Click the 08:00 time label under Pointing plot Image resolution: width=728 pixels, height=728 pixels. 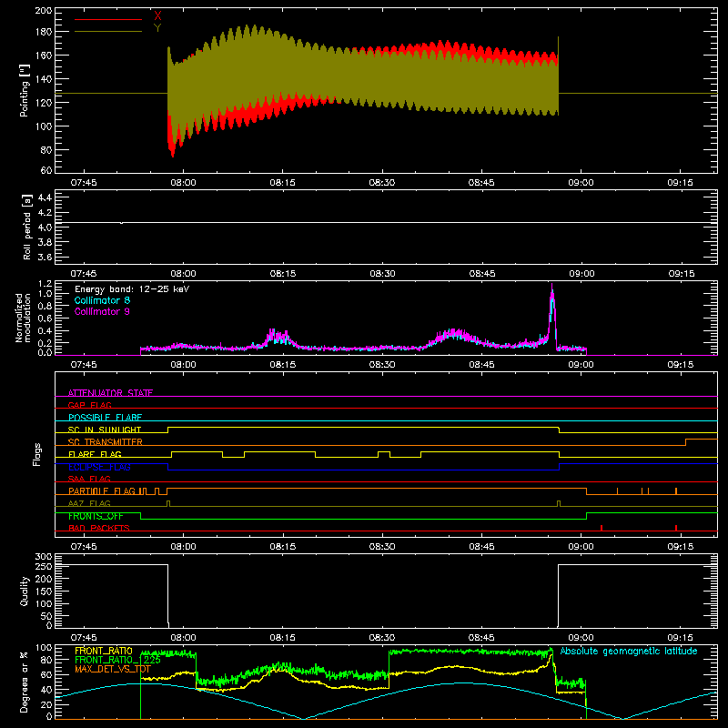[x=183, y=183]
